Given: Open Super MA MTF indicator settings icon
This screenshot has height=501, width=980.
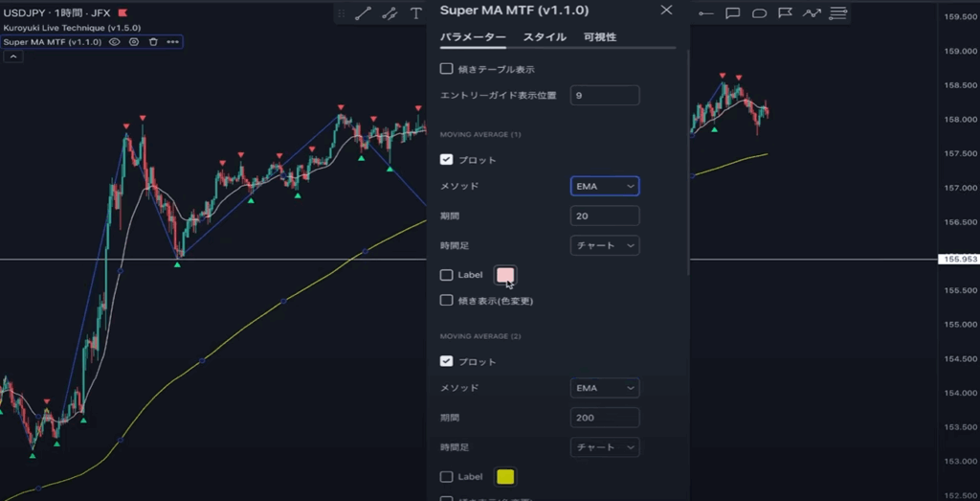Looking at the screenshot, I should [134, 42].
